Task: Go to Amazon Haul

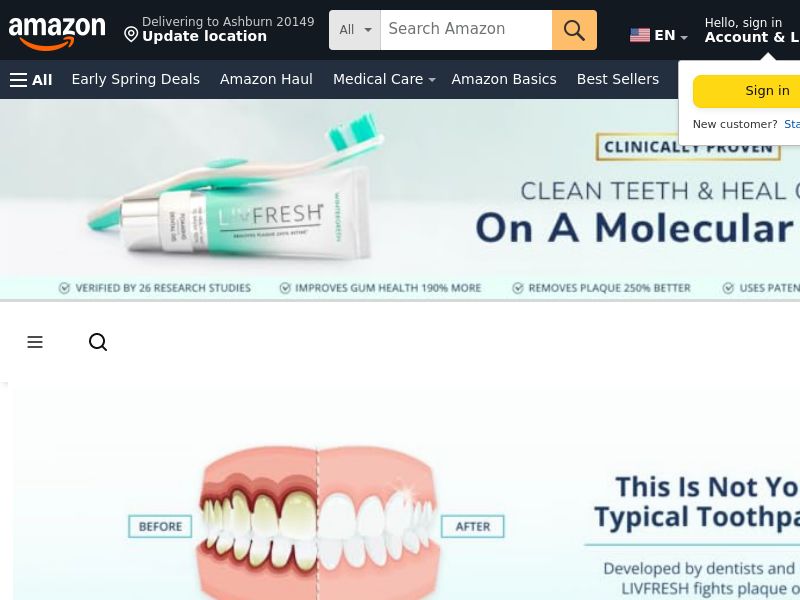Action: pyautogui.click(x=266, y=79)
